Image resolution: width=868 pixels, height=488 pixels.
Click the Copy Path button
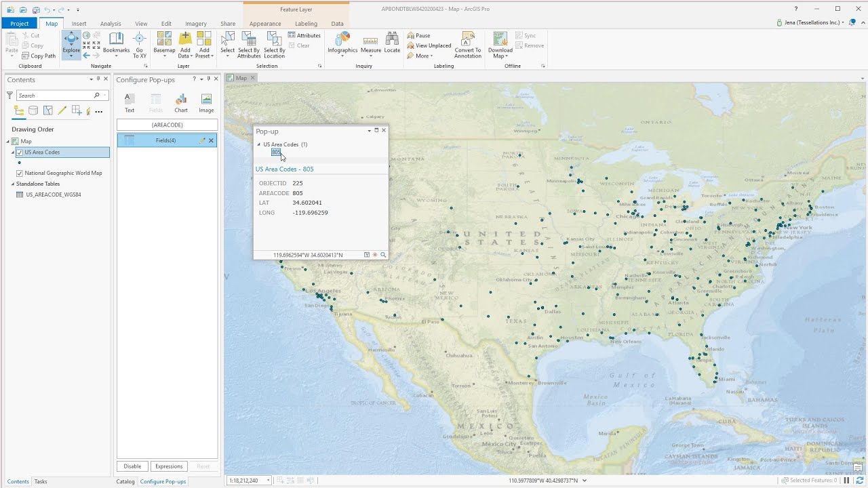(39, 56)
